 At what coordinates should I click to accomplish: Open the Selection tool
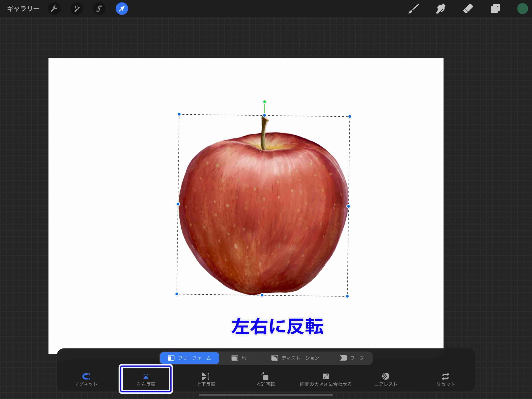coord(99,9)
